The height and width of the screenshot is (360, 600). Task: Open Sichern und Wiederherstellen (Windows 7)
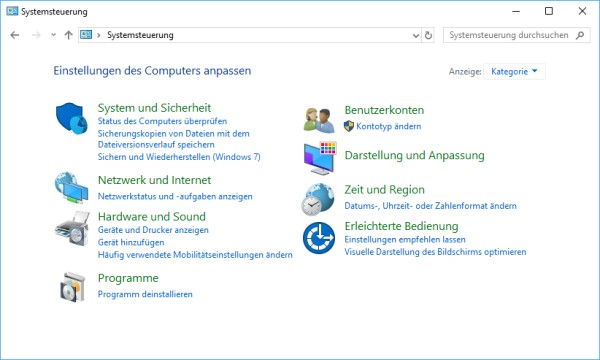coord(179,156)
